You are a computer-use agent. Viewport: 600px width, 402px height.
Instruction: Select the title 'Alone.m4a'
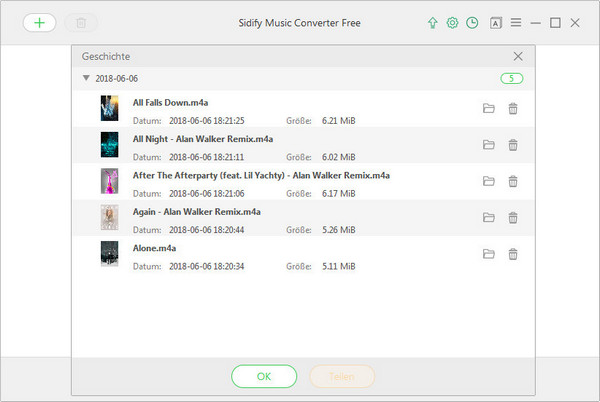pyautogui.click(x=154, y=248)
